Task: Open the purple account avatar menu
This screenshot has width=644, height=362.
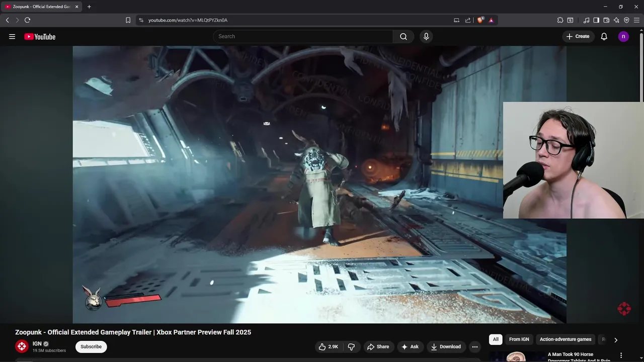Action: click(x=623, y=36)
